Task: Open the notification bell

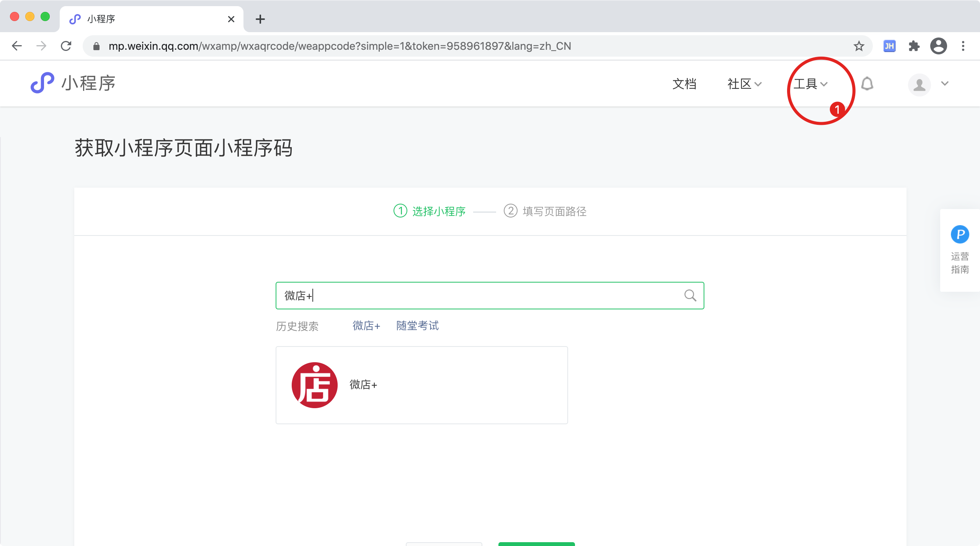Action: tap(867, 84)
